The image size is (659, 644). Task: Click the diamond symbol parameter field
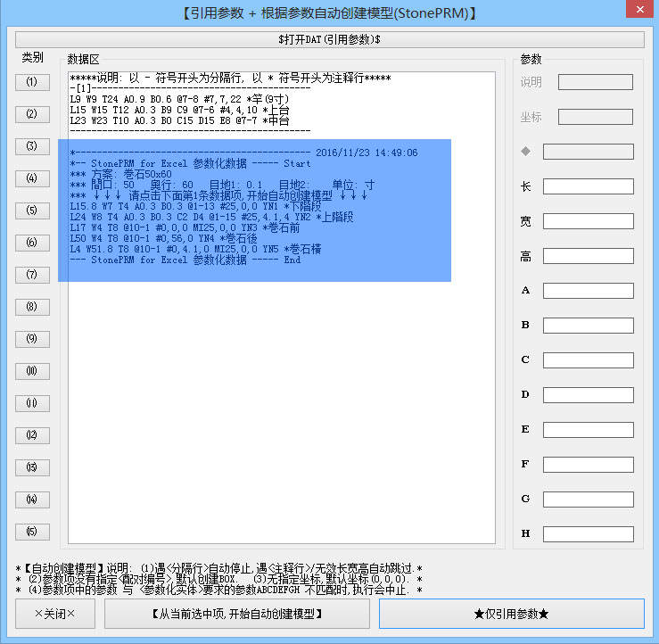[x=589, y=152]
